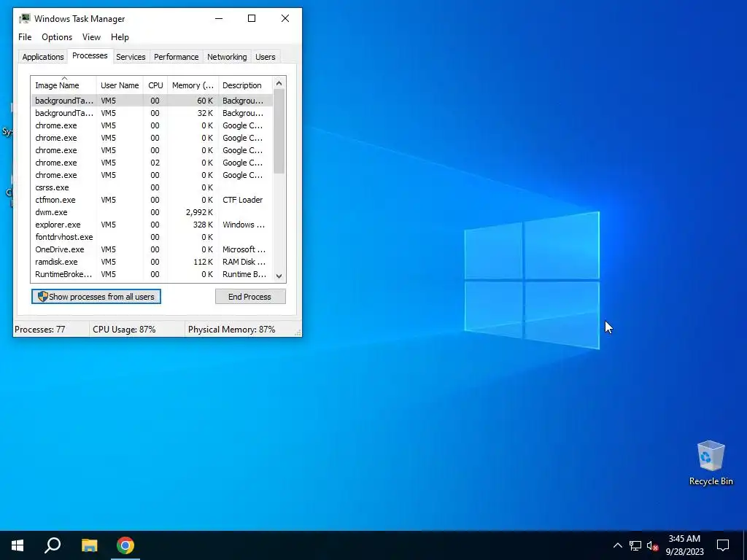This screenshot has width=747, height=560.
Task: Sort by CPU column header
Action: pyautogui.click(x=155, y=85)
